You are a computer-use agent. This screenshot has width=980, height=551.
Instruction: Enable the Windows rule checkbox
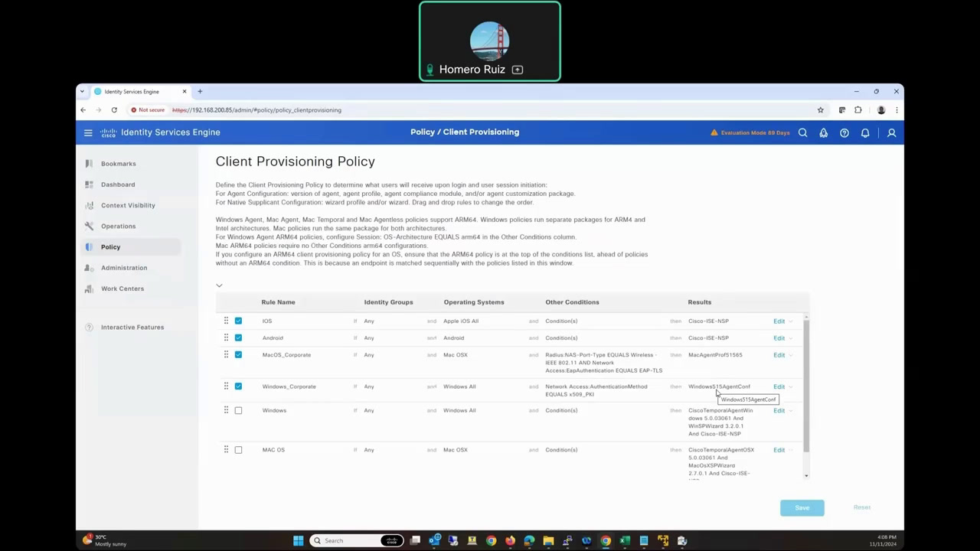click(x=238, y=411)
